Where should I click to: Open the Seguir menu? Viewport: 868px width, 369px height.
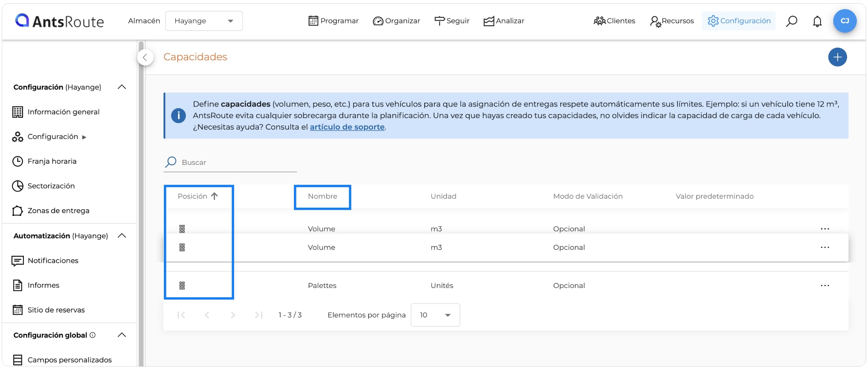452,21
